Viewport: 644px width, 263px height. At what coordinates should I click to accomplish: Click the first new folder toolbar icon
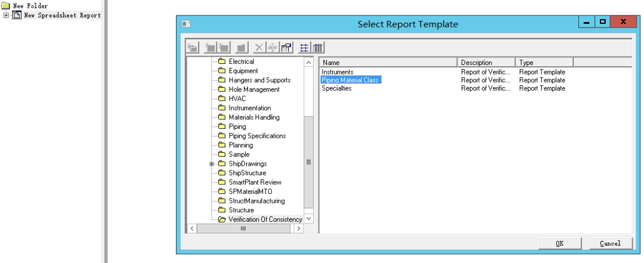tap(210, 47)
